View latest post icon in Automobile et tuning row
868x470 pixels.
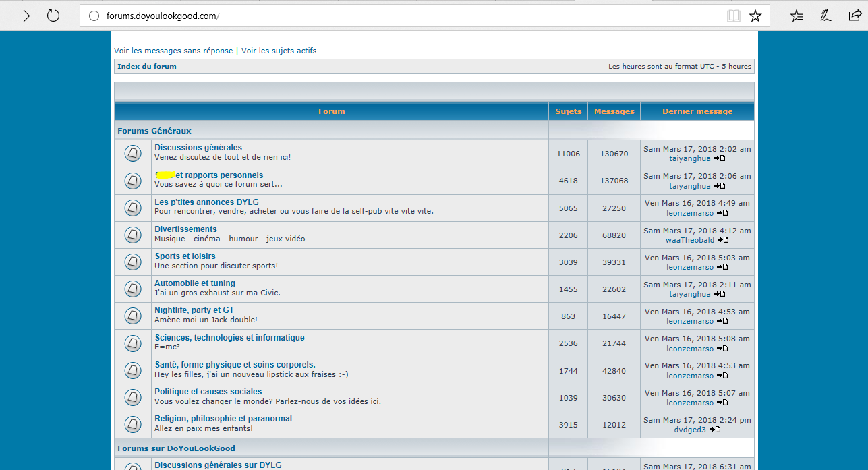click(720, 294)
